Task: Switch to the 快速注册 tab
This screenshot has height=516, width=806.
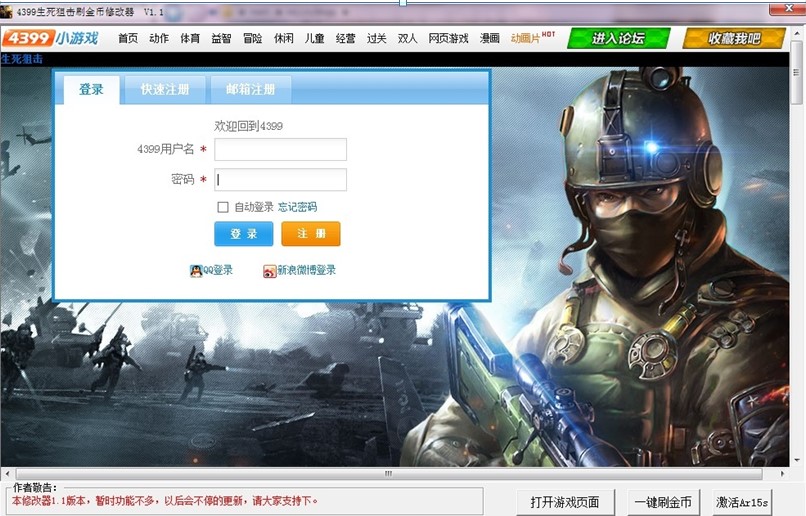Action: click(x=165, y=89)
